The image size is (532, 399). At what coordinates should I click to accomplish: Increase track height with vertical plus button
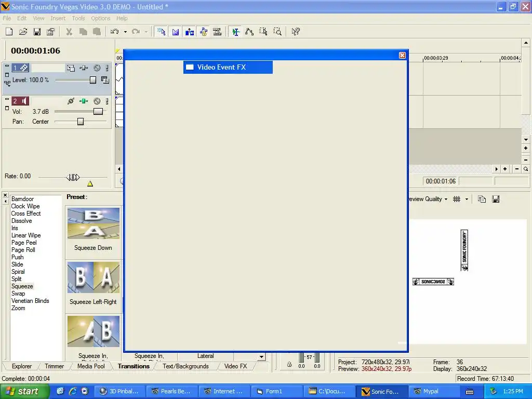pos(526,148)
